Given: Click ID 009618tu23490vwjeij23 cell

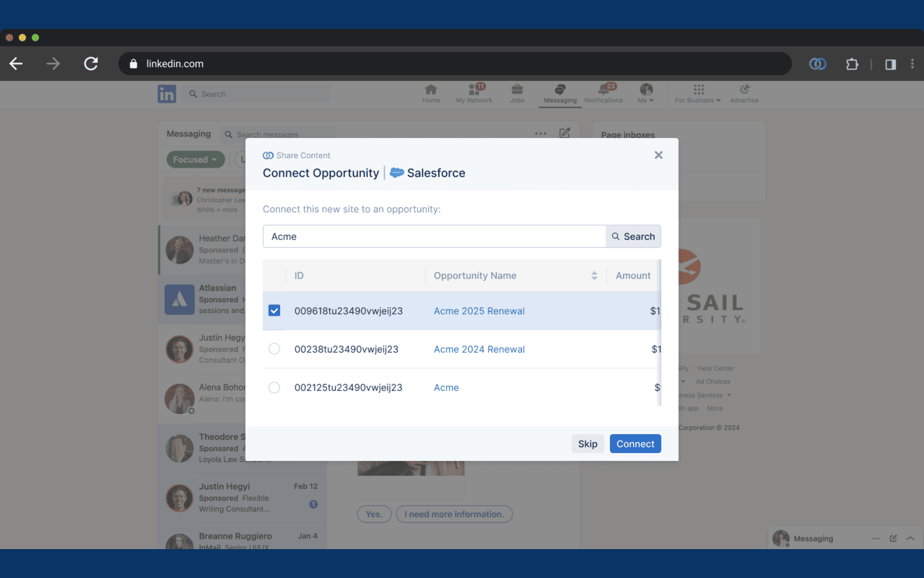Looking at the screenshot, I should (x=349, y=311).
